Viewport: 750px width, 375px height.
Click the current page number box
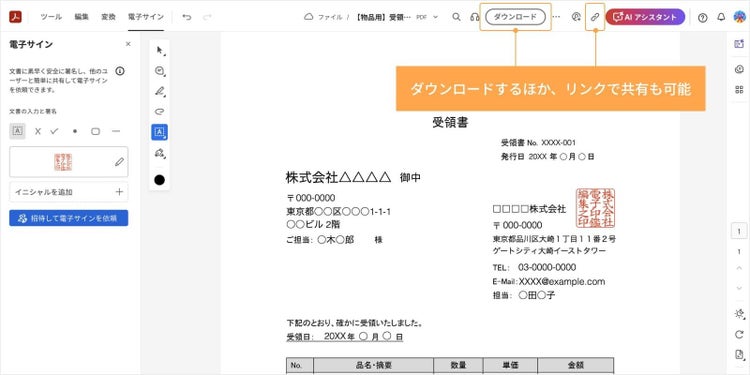point(739,231)
